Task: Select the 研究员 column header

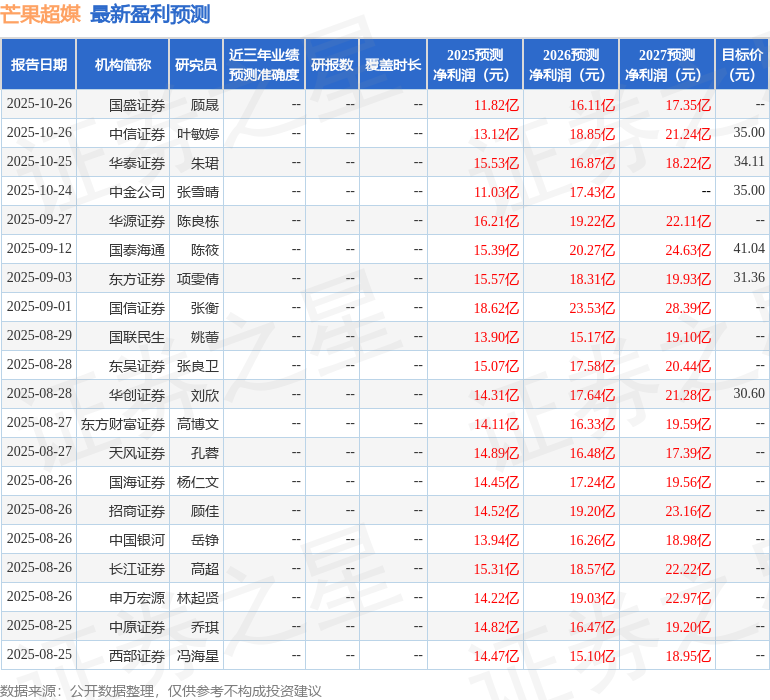Action: (196, 65)
